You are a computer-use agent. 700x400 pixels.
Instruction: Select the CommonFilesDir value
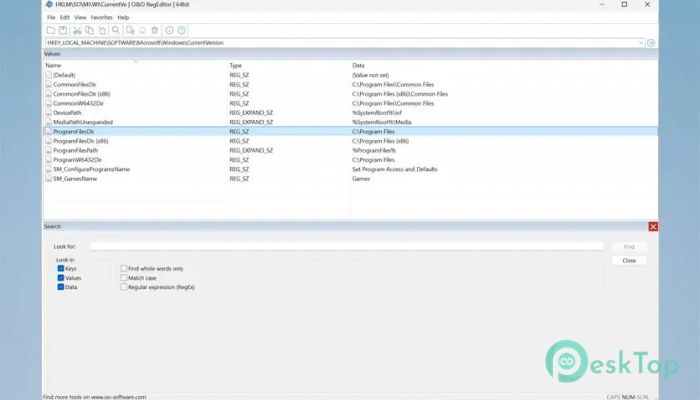tap(75, 84)
